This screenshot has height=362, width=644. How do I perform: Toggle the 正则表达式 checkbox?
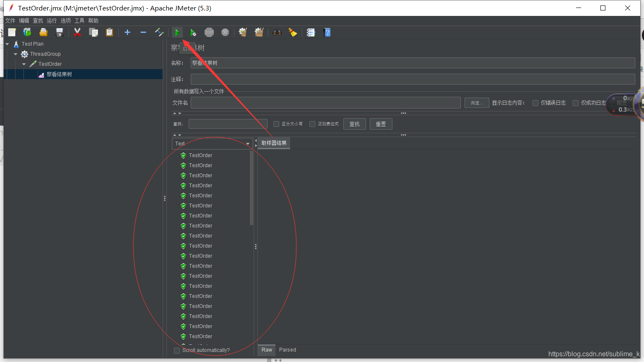312,124
